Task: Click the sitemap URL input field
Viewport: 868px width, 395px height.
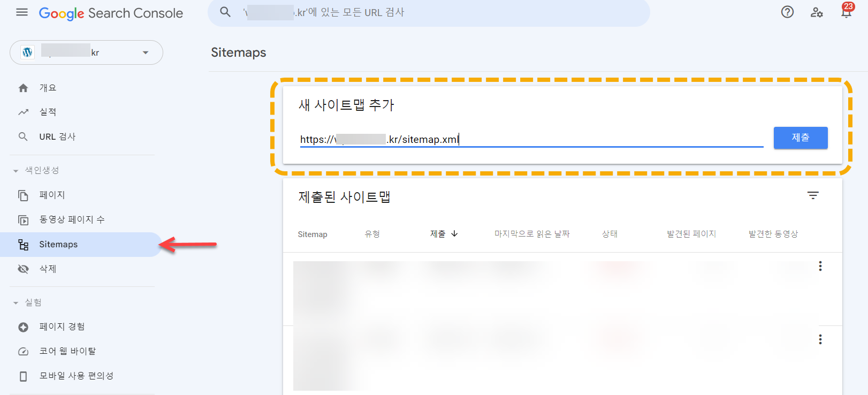Action: 531,139
